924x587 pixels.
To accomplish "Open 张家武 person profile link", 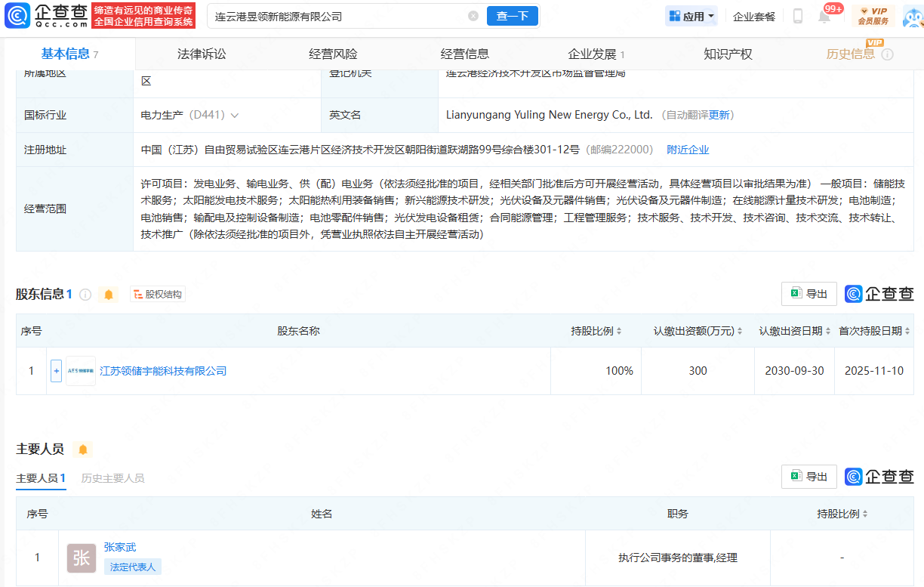I will tap(120, 547).
